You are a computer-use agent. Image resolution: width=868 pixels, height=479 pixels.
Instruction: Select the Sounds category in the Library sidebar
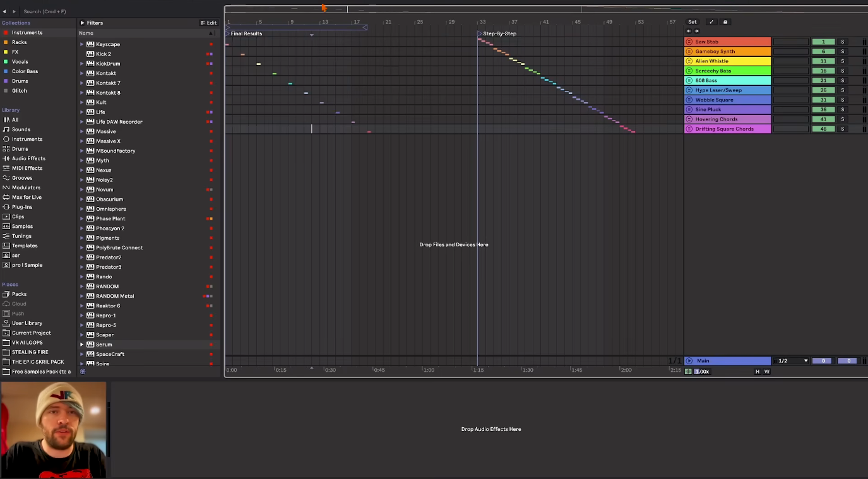20,129
